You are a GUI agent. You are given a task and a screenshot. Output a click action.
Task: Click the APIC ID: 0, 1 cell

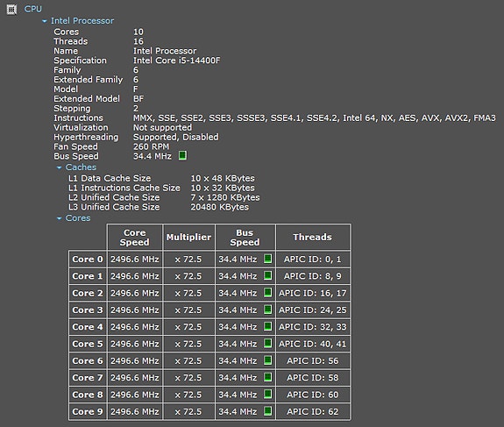point(313,260)
